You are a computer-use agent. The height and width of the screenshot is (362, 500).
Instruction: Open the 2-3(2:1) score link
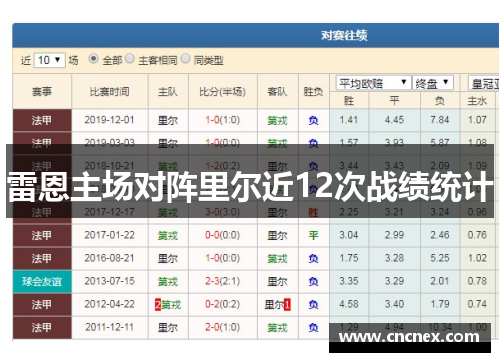(x=222, y=281)
